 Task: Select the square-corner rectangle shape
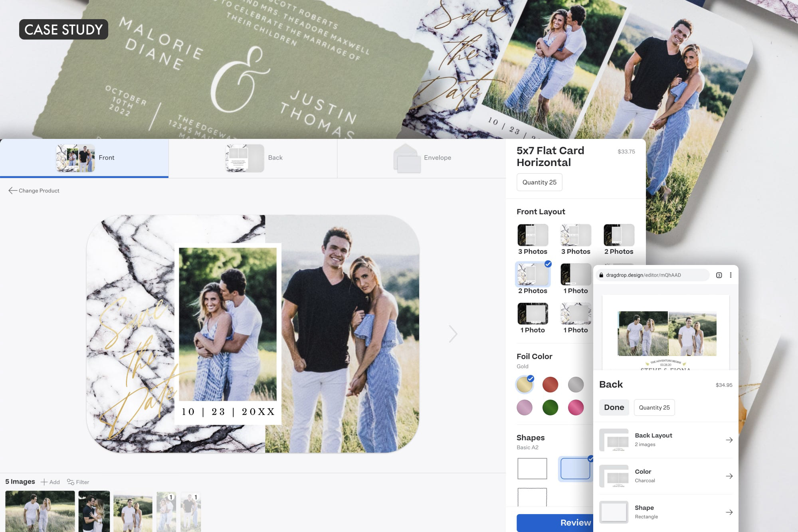532,469
